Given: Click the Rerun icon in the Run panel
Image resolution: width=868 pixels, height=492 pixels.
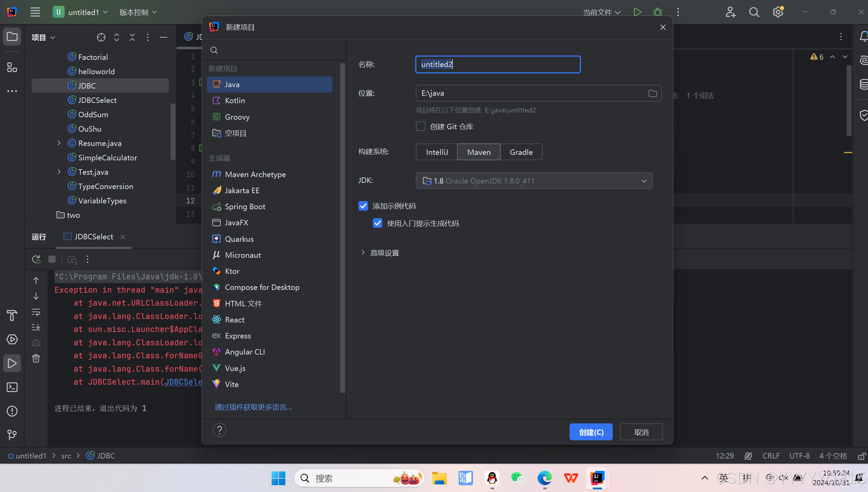Looking at the screenshot, I should 36,259.
